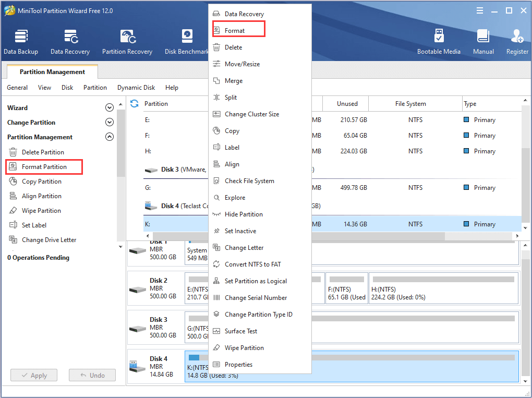
Task: Select Surface Test from the context menu
Action: [260, 331]
